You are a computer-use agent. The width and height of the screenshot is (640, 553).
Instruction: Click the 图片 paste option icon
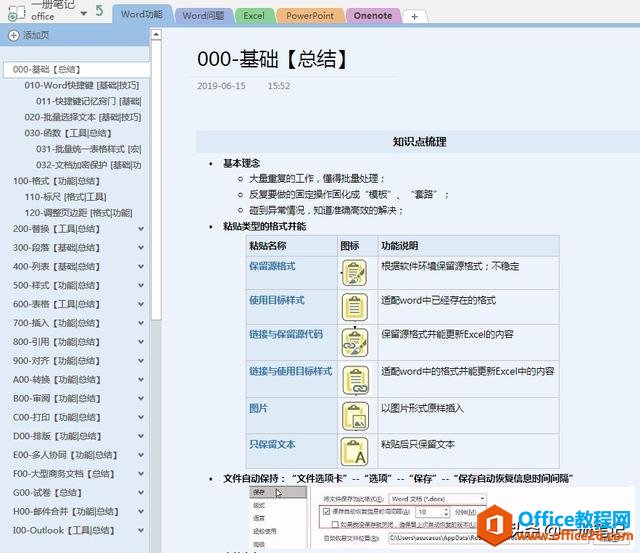tap(354, 415)
